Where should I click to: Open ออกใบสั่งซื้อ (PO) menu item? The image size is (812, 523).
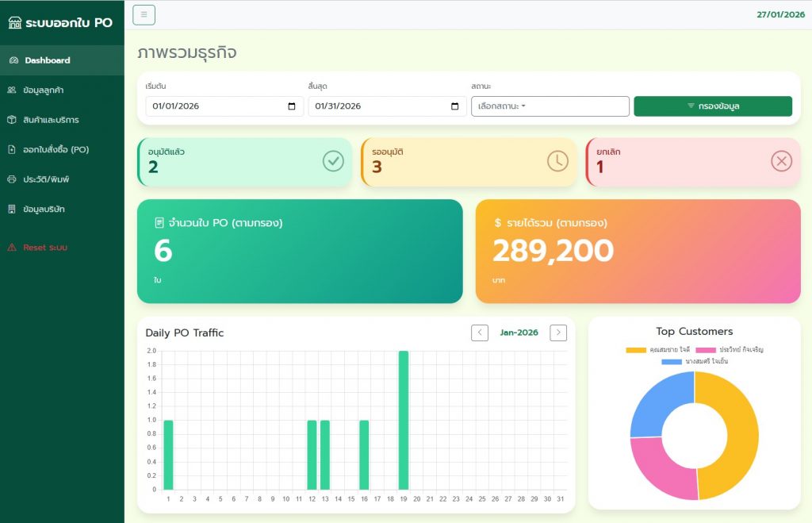click(x=55, y=149)
